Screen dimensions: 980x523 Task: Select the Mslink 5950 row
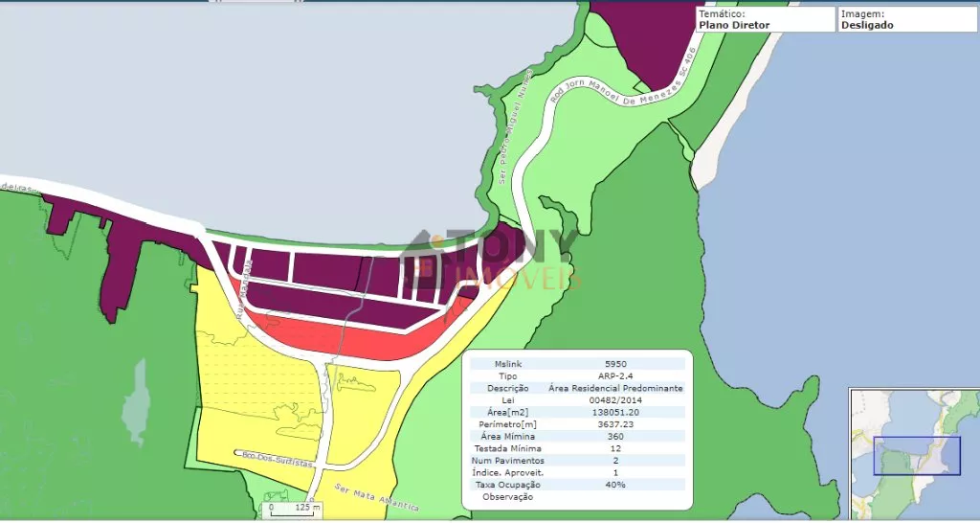(575, 364)
